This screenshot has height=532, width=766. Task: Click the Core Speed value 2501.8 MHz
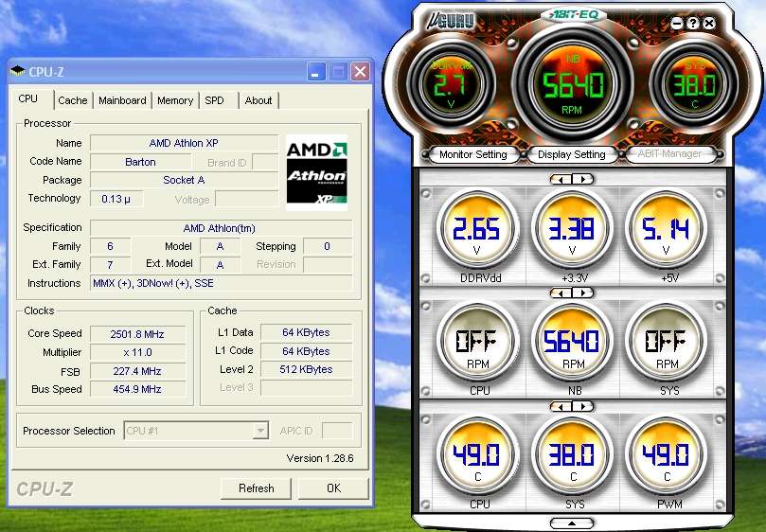137,334
